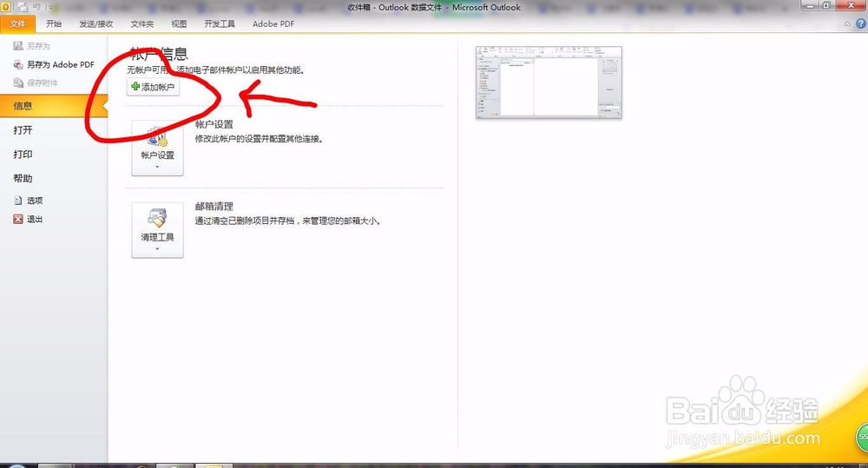
Task: Minimize the ribbon with the caret icon
Action: coord(847,24)
